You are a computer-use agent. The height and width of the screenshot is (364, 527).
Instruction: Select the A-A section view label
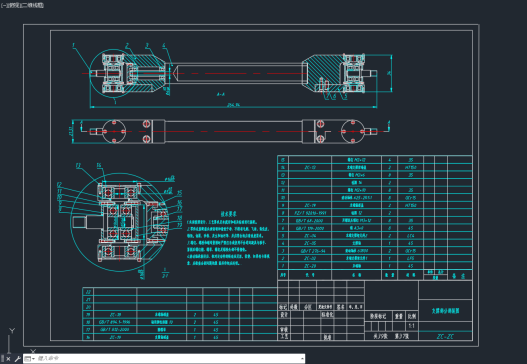click(220, 94)
